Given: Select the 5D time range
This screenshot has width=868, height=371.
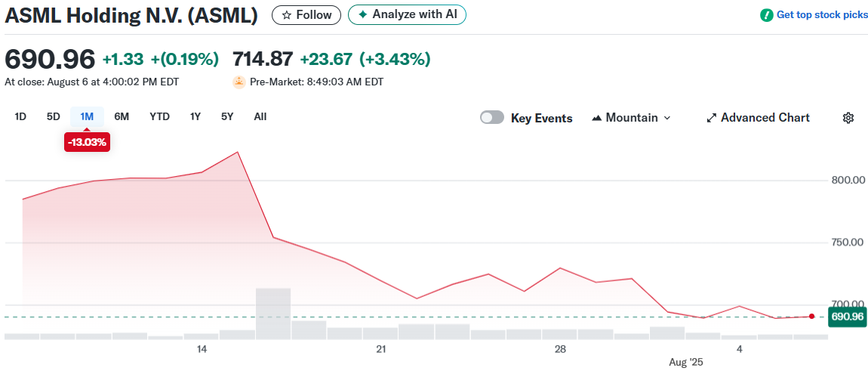Looking at the screenshot, I should (x=53, y=116).
